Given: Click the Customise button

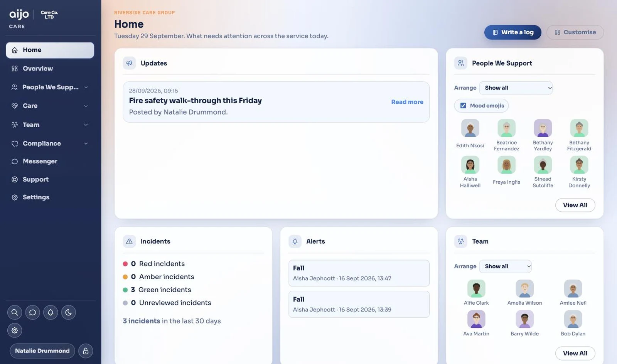Looking at the screenshot, I should click(x=575, y=32).
